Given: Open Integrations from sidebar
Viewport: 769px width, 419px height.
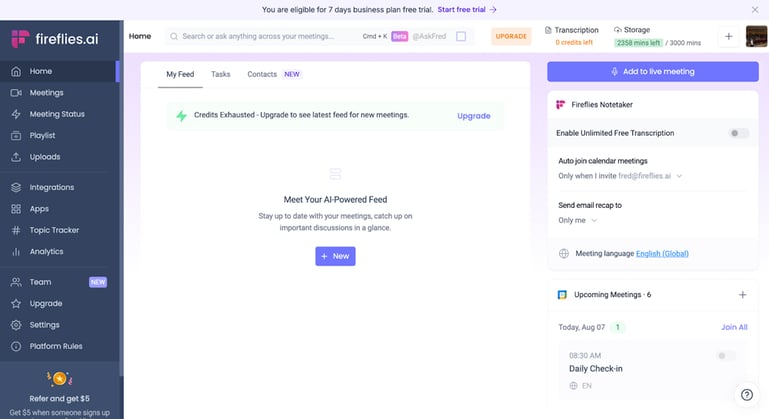Looking at the screenshot, I should (51, 187).
